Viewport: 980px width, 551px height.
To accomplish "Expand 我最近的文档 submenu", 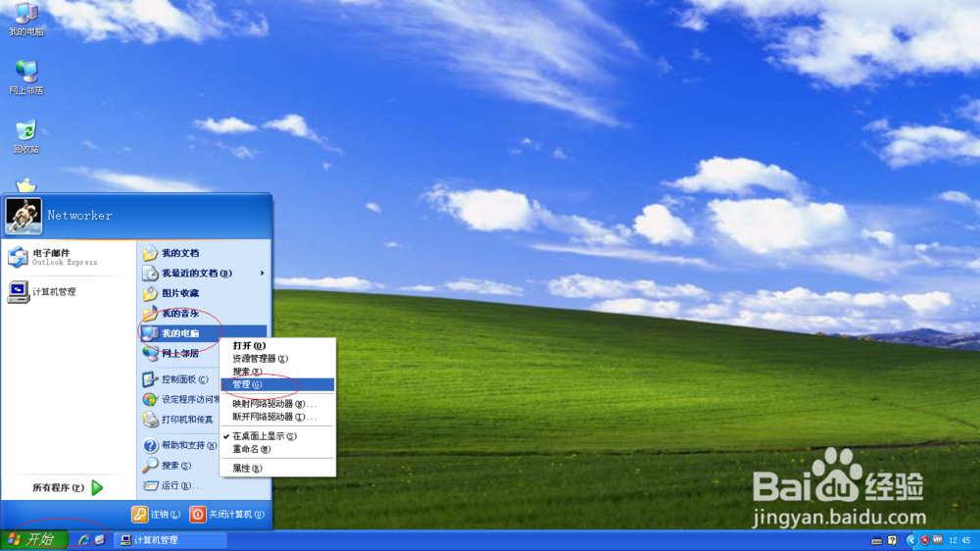I will point(204,274).
